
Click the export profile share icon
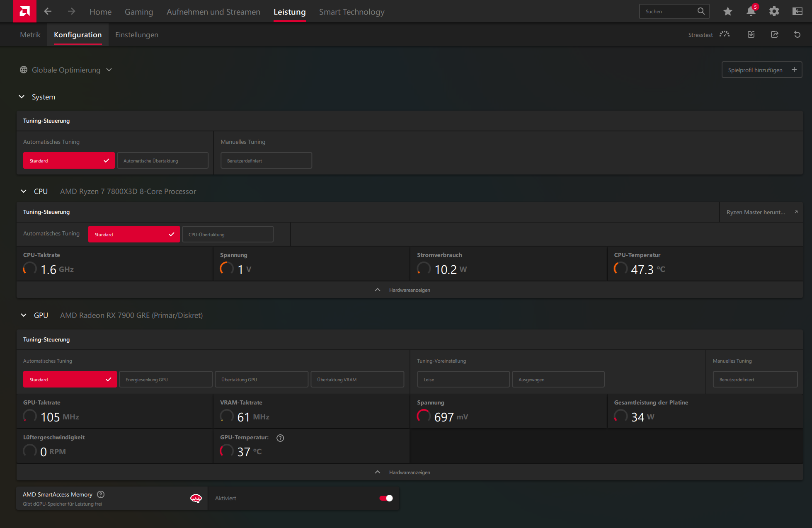(774, 34)
